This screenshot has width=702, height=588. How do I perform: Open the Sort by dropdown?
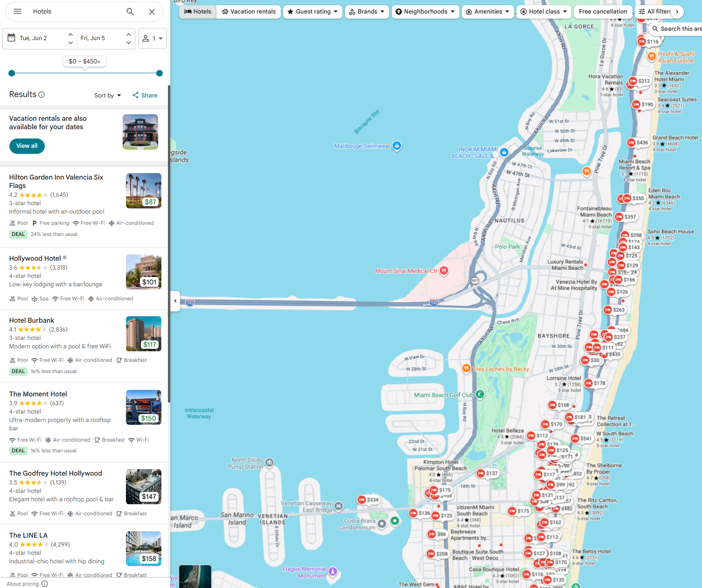[x=108, y=96]
